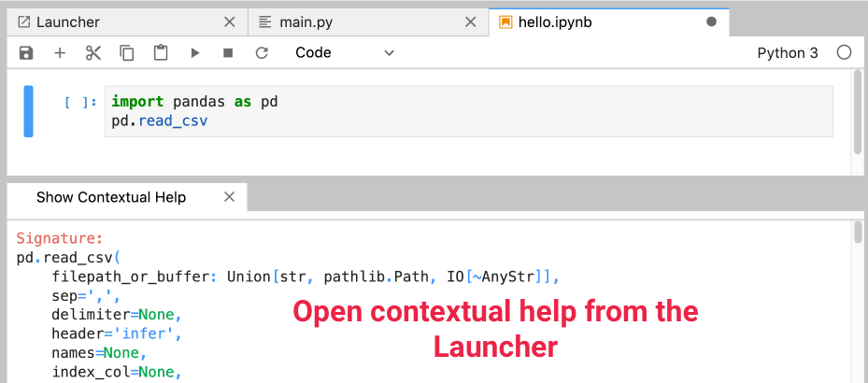The width and height of the screenshot is (868, 383).
Task: Click the notebook's vertical scrollbar
Action: [858, 112]
